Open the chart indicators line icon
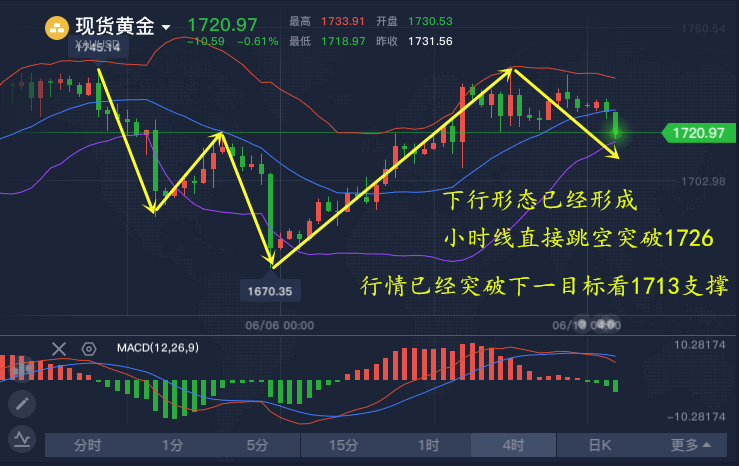Viewport: 739px width, 466px height. tap(21, 438)
